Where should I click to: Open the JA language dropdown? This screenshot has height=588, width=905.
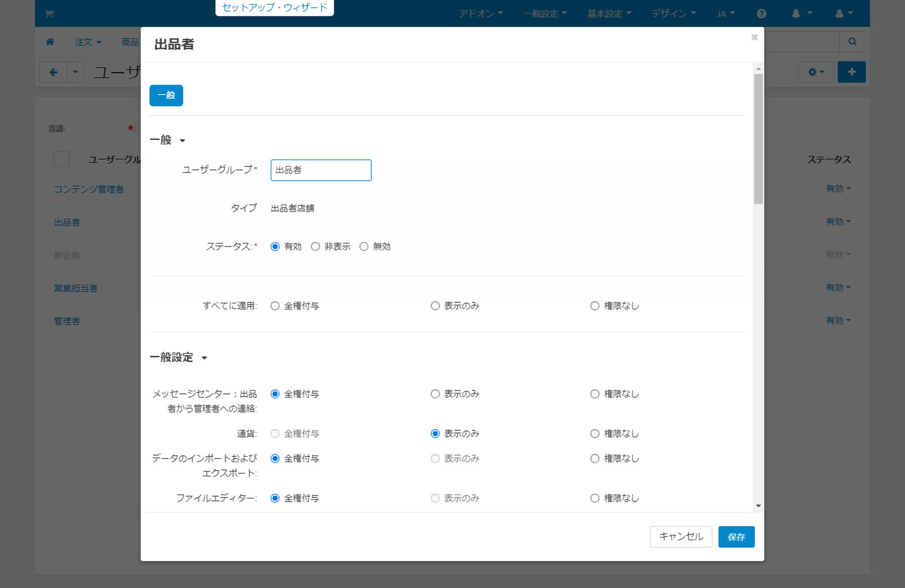(x=726, y=14)
